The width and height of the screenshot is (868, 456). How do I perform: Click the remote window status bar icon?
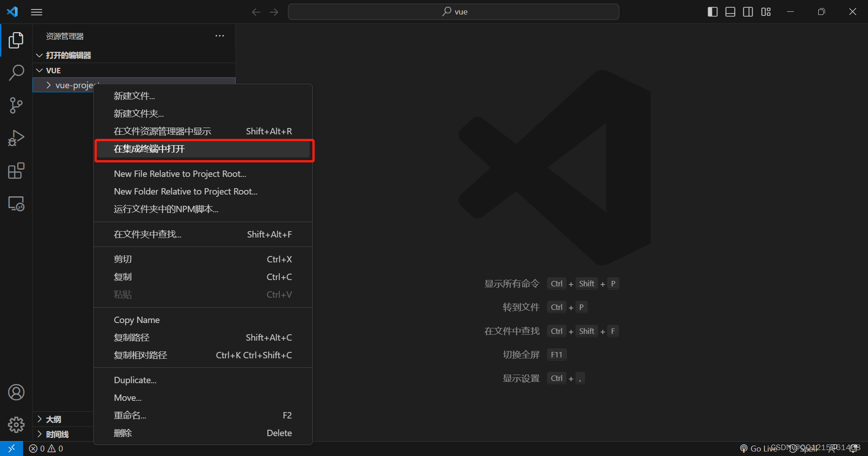(12, 448)
